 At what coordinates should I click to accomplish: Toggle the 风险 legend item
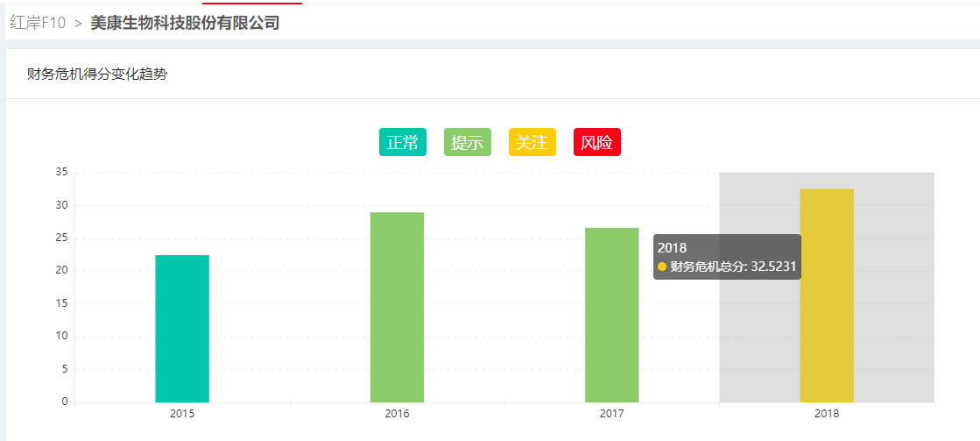[x=597, y=142]
